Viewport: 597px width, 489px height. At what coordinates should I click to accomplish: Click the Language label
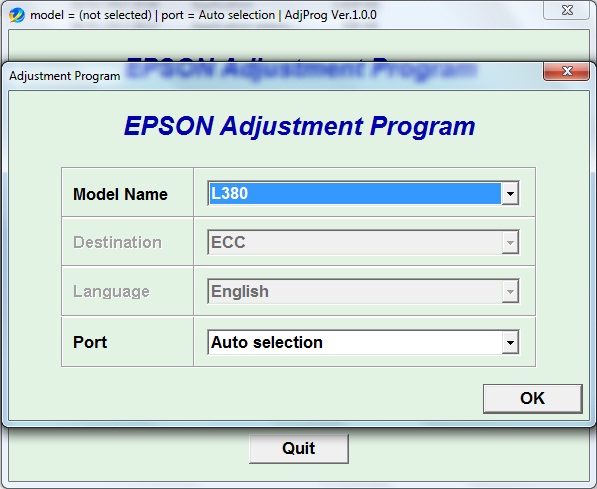point(111,291)
